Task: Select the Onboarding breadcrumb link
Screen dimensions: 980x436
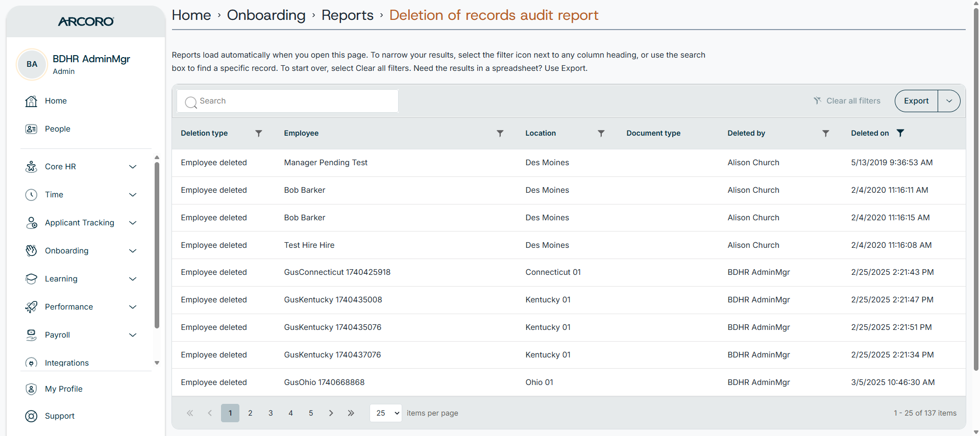Action: pos(266,15)
